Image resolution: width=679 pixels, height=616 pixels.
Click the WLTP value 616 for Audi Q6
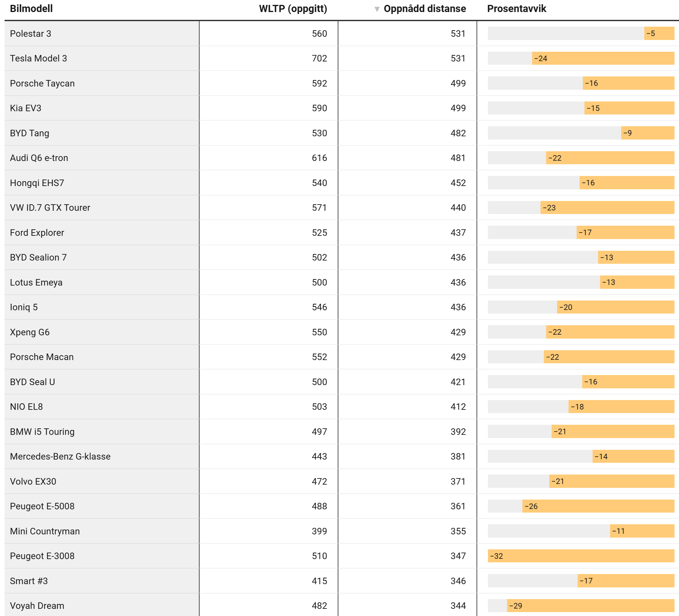(319, 158)
